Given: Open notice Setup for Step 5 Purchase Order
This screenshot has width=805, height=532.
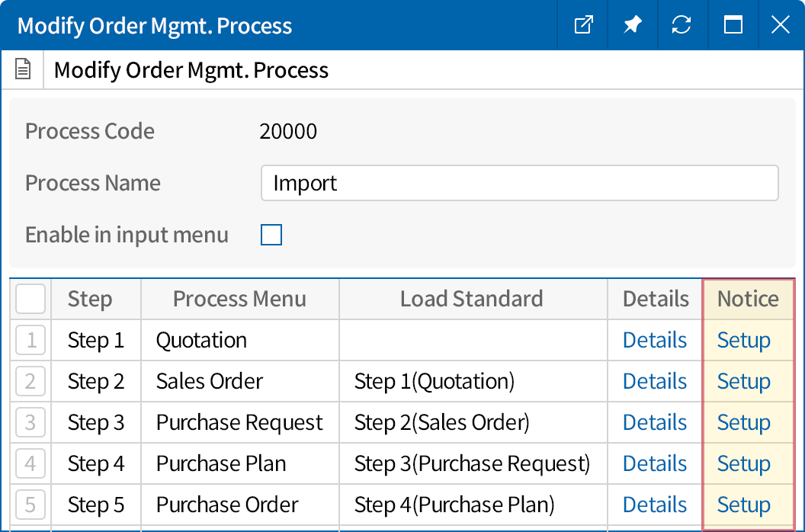Looking at the screenshot, I should click(x=743, y=505).
